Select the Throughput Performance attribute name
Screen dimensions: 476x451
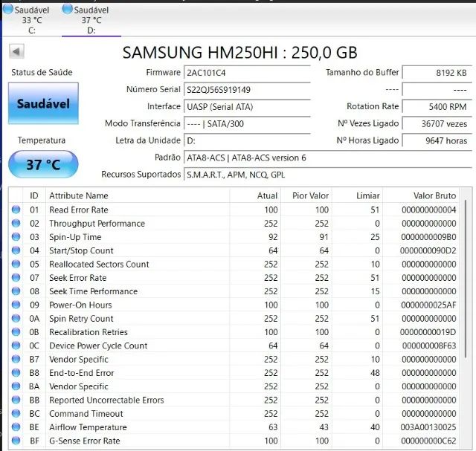(97, 224)
